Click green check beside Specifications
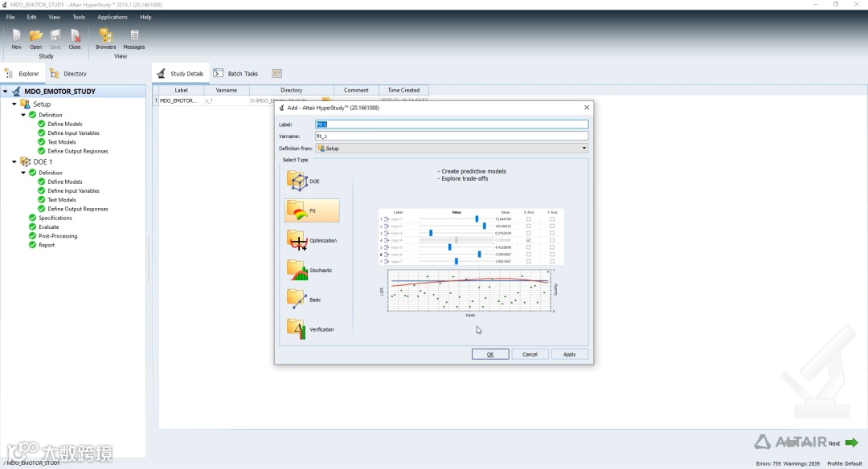This screenshot has height=469, width=868. [x=32, y=218]
